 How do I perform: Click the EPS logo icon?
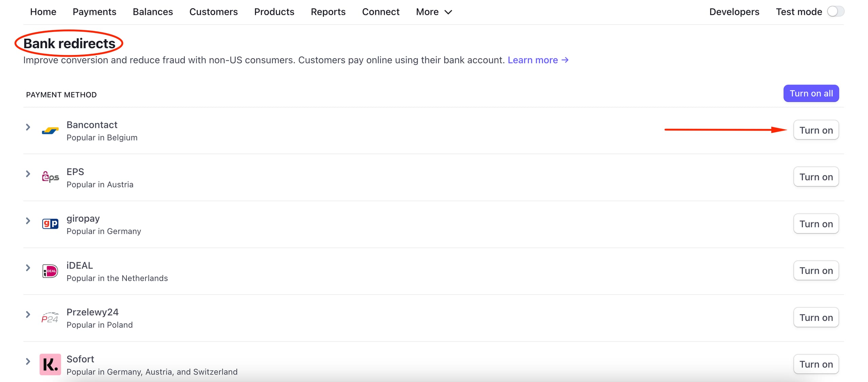click(x=50, y=177)
